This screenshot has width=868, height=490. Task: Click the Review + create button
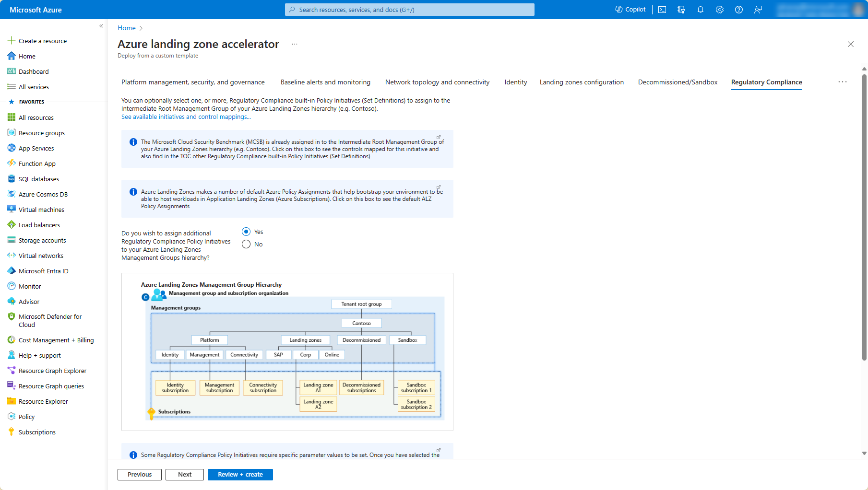click(x=240, y=474)
